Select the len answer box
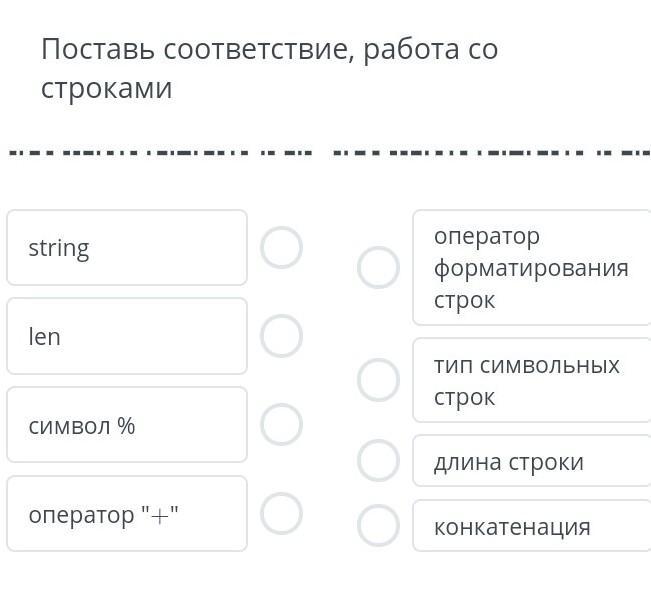The width and height of the screenshot is (651, 592). (127, 336)
